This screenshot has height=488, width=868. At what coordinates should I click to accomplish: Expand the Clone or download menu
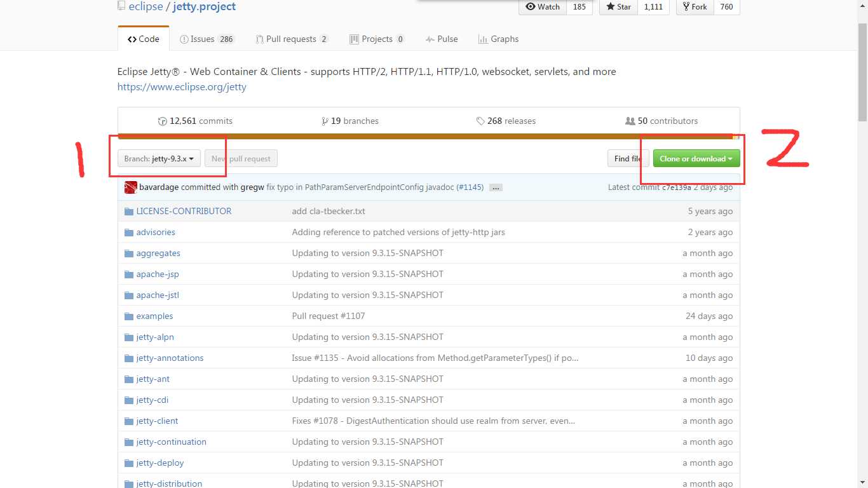pyautogui.click(x=696, y=158)
